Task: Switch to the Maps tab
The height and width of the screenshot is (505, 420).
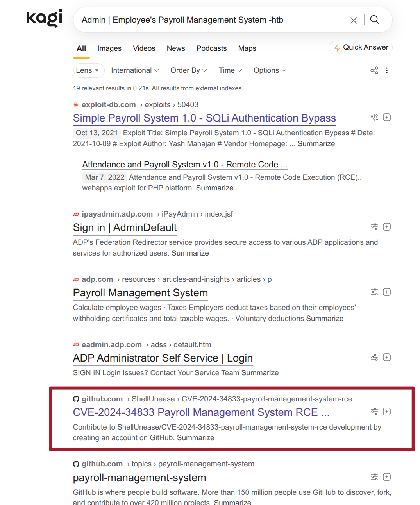Action: click(247, 48)
